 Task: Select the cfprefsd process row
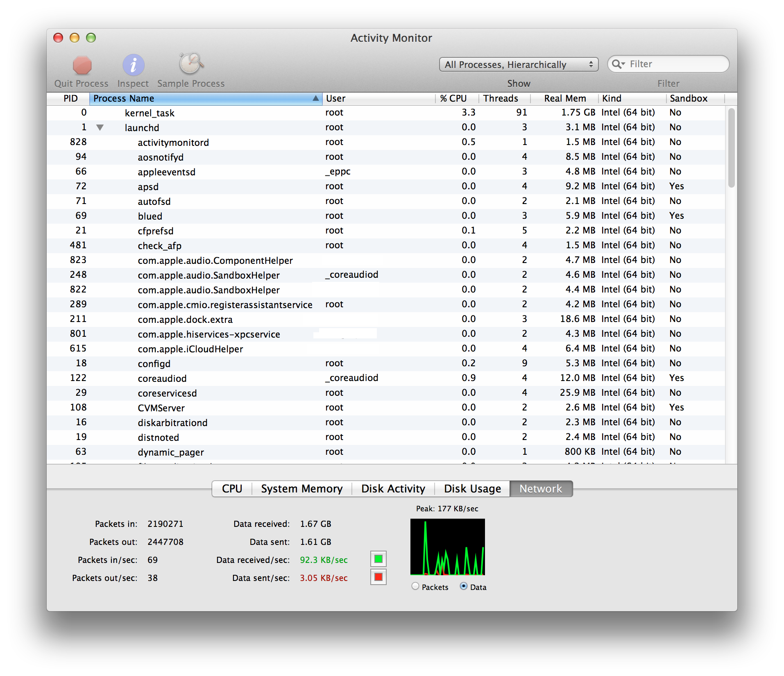(386, 231)
